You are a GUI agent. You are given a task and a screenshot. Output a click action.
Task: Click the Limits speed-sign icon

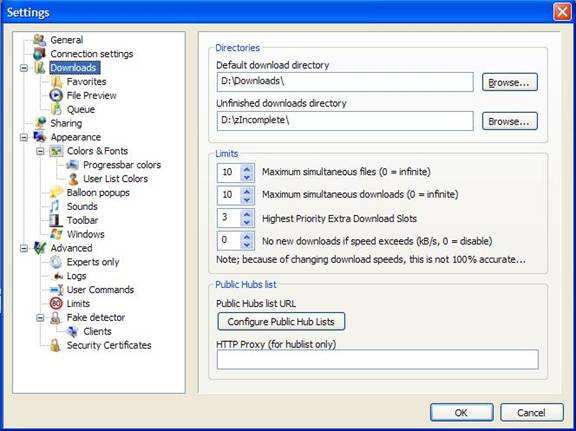point(56,304)
